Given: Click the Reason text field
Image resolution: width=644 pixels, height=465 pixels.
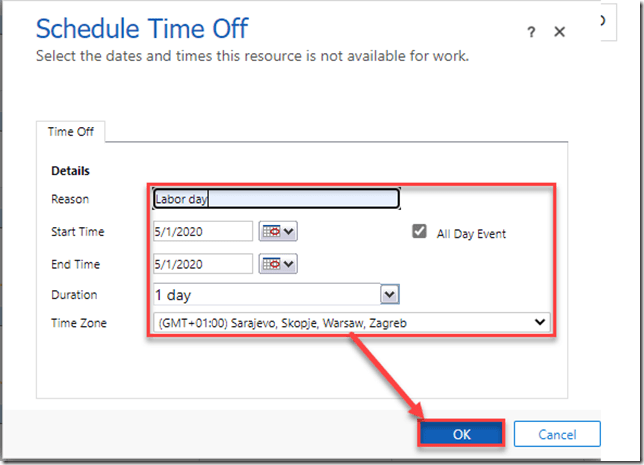Looking at the screenshot, I should pyautogui.click(x=275, y=199).
